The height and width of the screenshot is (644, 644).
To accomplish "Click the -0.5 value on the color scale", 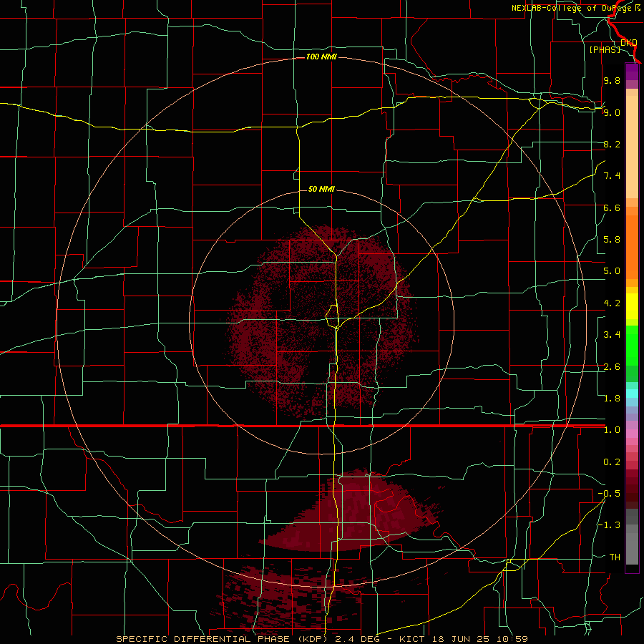I will point(609,494).
